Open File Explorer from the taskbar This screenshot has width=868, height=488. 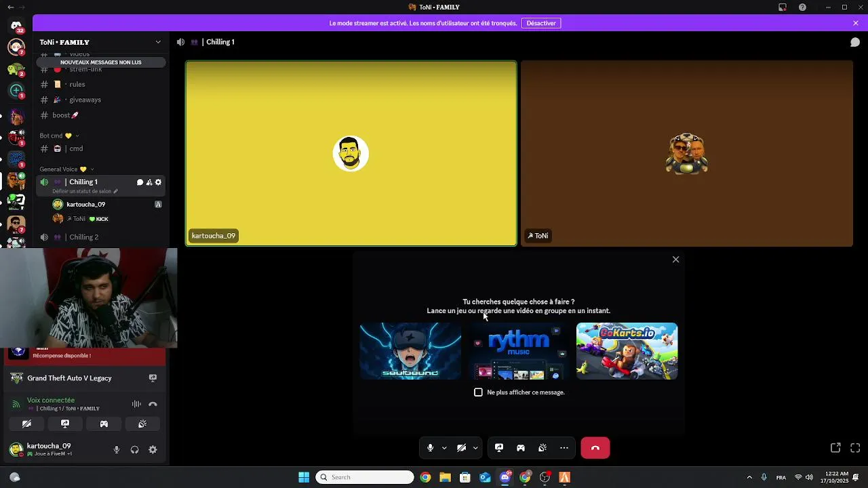445,477
